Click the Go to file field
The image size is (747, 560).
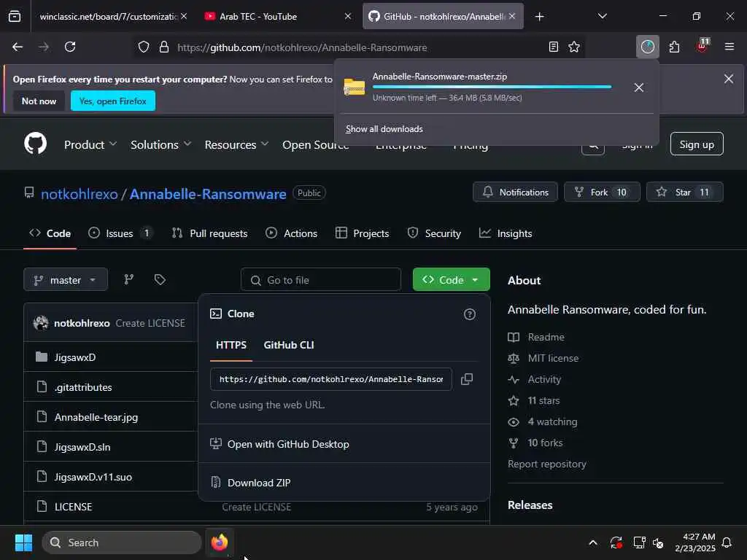click(321, 279)
